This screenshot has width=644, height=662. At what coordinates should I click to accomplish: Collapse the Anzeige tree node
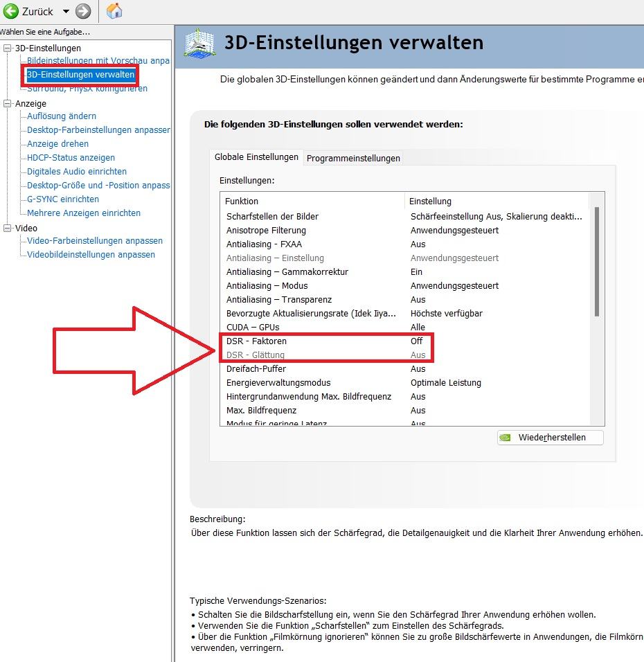pos(7,103)
